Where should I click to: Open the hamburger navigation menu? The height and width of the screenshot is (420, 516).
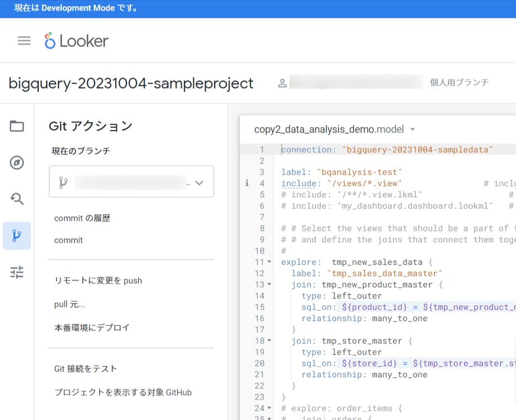click(x=24, y=40)
